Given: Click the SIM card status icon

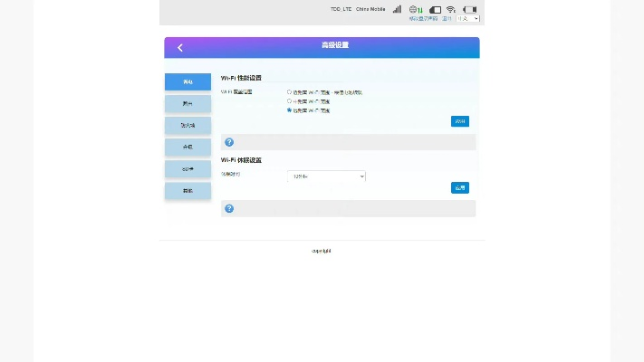Looking at the screenshot, I should coord(435,9).
